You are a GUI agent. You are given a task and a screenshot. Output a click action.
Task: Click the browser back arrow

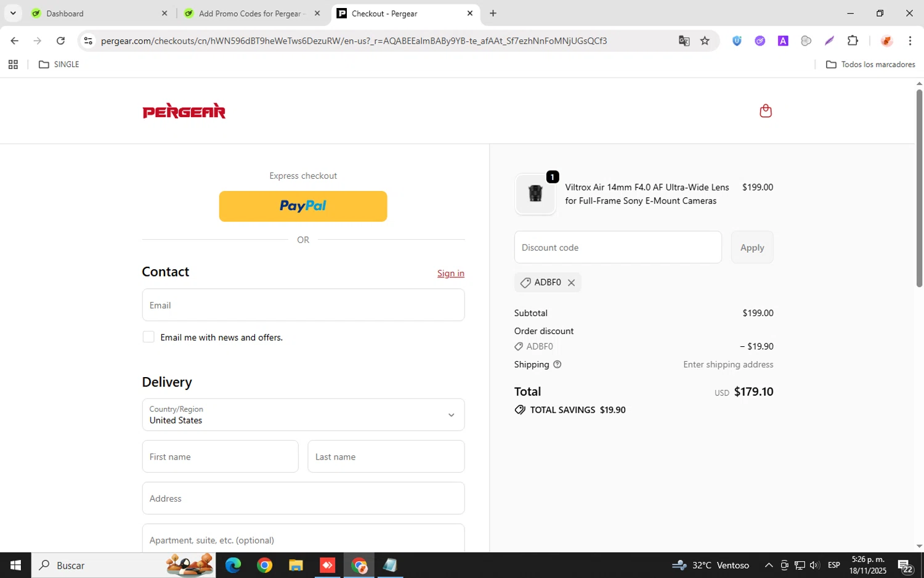tap(14, 41)
